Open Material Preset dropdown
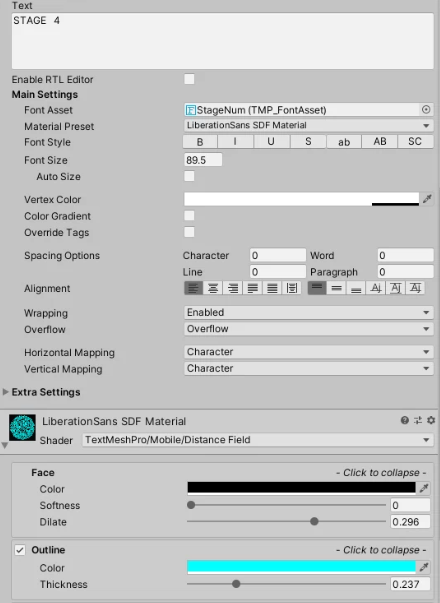440x603 pixels. [308, 125]
